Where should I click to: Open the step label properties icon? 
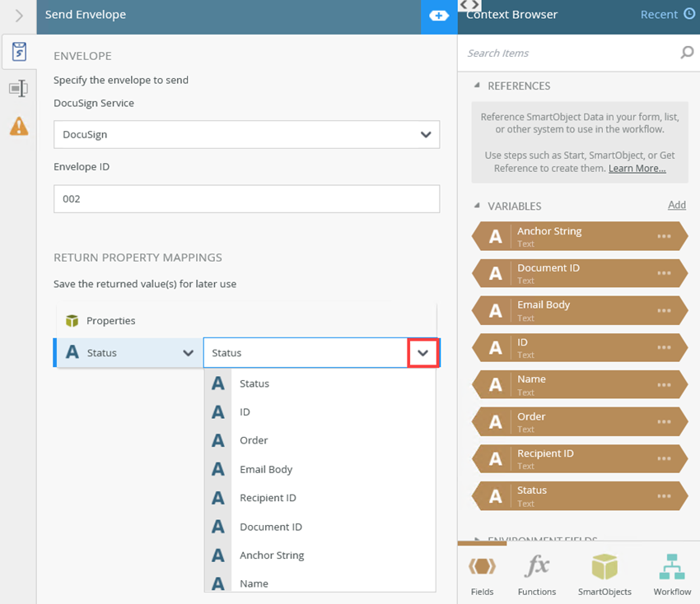[18, 89]
